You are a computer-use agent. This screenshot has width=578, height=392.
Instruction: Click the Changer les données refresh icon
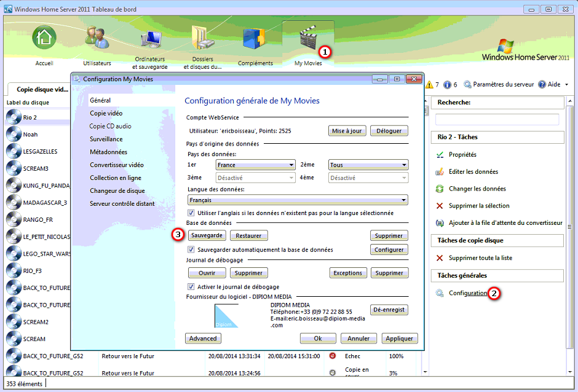click(x=440, y=189)
